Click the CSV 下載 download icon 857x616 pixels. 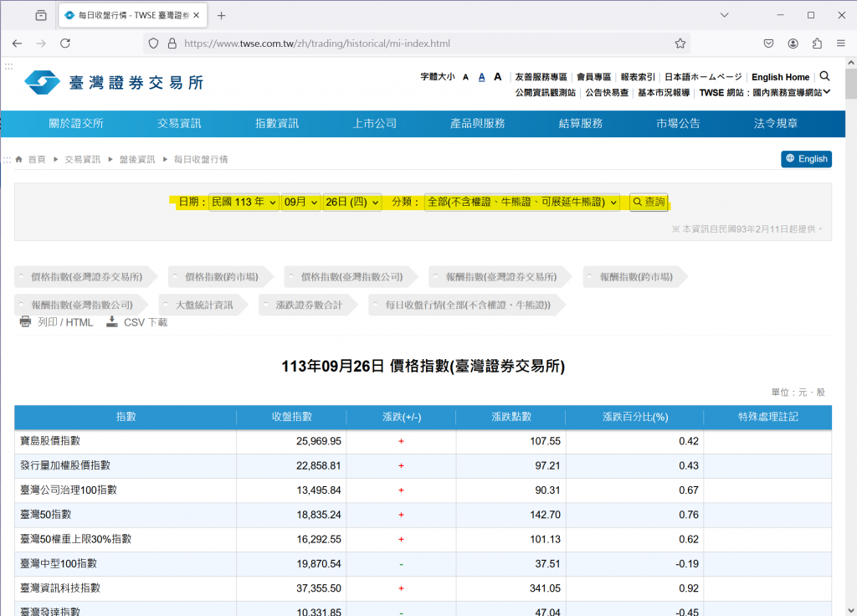(x=111, y=321)
